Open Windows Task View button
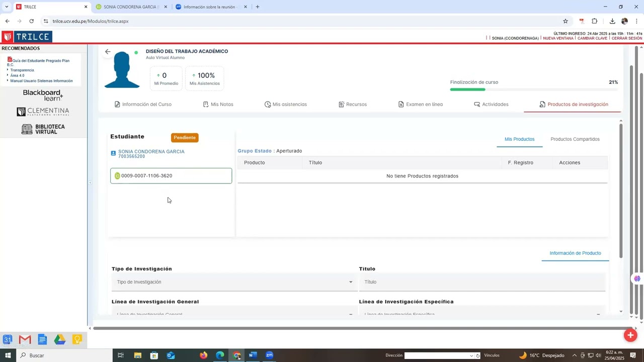The image size is (644, 362). (121, 355)
